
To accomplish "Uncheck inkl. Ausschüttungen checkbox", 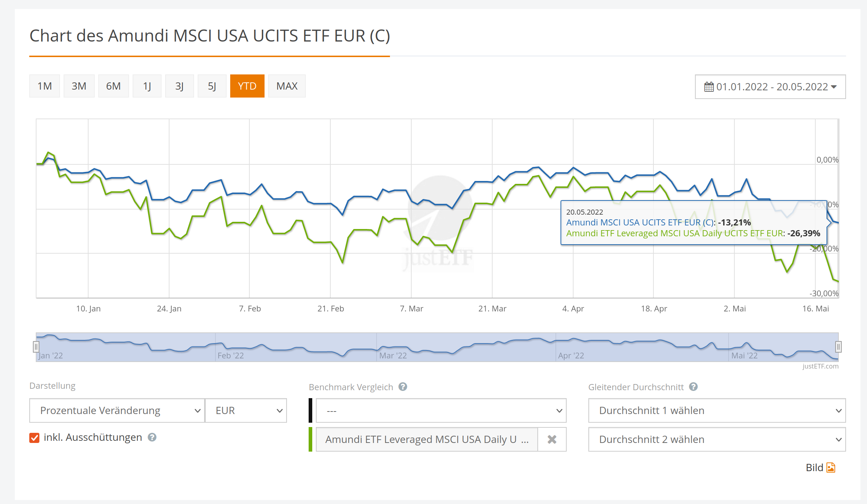I will pos(34,438).
